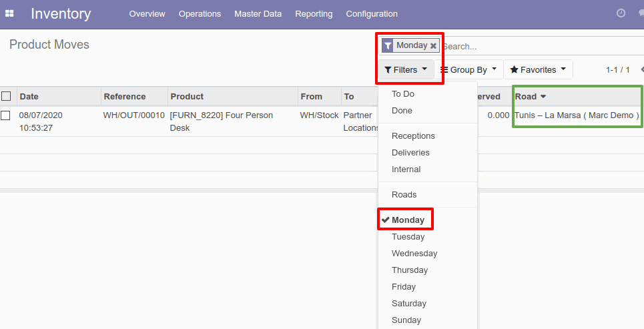Image resolution: width=644 pixels, height=329 pixels.
Task: Remove the Monday filter tag
Action: click(x=433, y=46)
